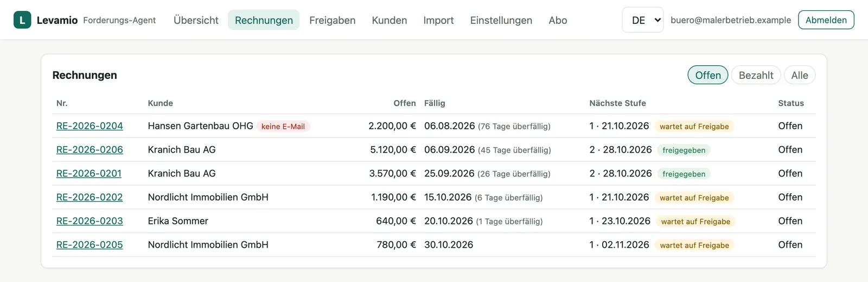
Task: Open the Abo page
Action: [x=558, y=20]
